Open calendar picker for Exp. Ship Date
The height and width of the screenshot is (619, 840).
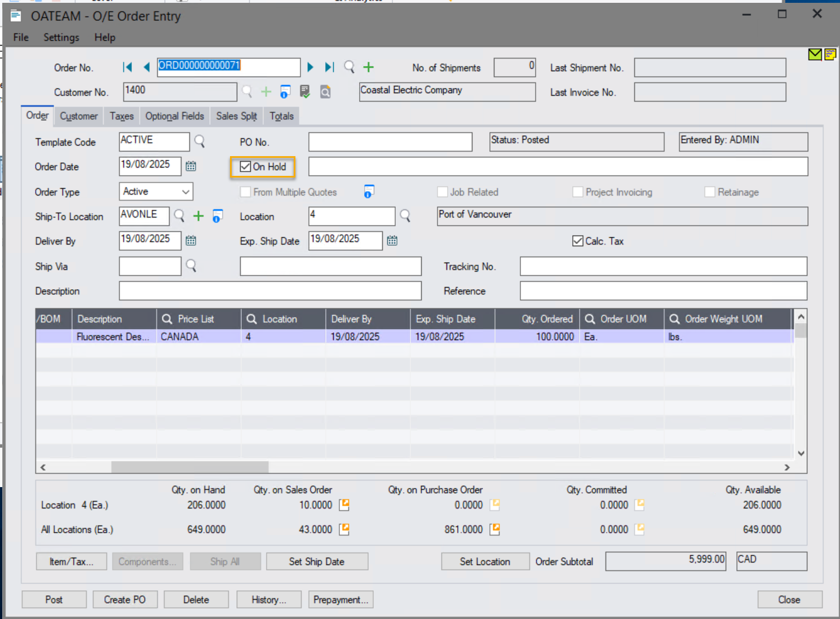pyautogui.click(x=392, y=241)
